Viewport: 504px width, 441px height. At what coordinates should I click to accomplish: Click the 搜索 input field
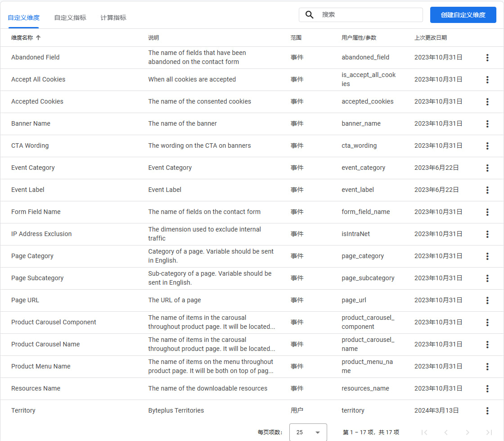[369, 15]
